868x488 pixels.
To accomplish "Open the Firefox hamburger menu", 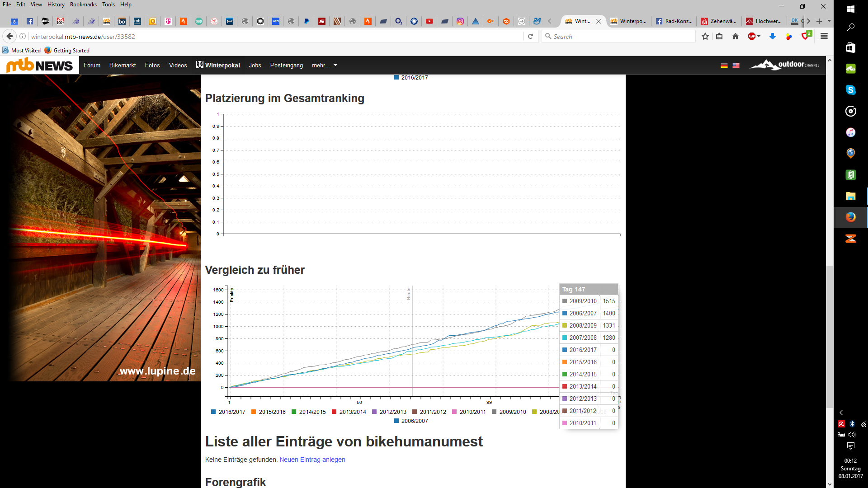I will click(824, 37).
